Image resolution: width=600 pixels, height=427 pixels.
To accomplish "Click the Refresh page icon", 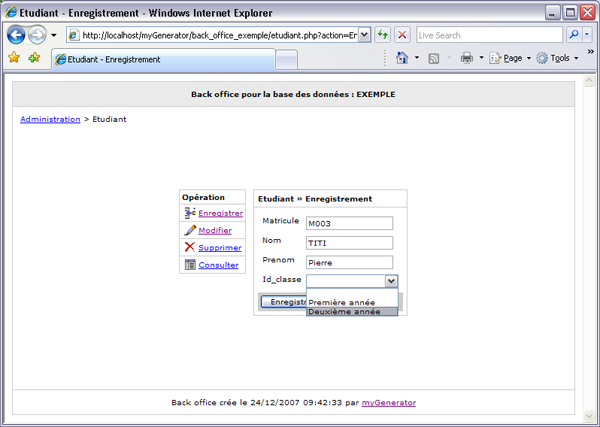I will [x=382, y=34].
